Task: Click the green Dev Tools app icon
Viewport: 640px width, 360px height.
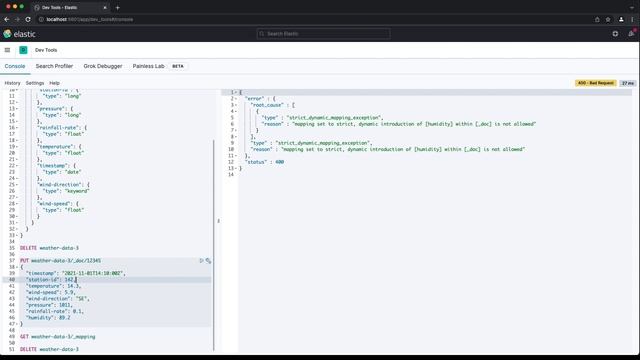Action: click(23, 50)
